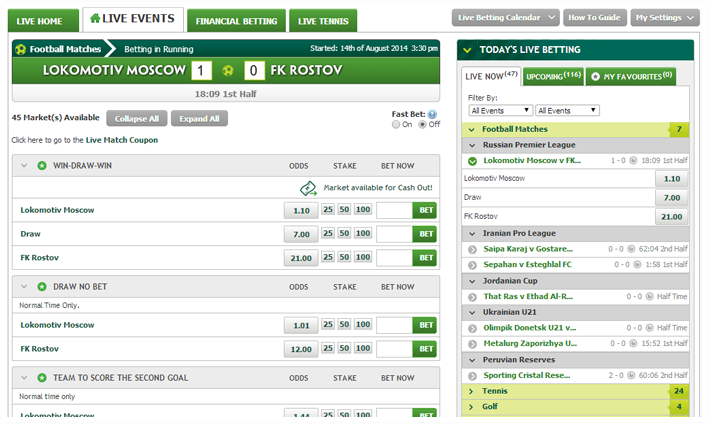Open the My Settings dropdown menu
709x424 pixels.
[x=666, y=18]
